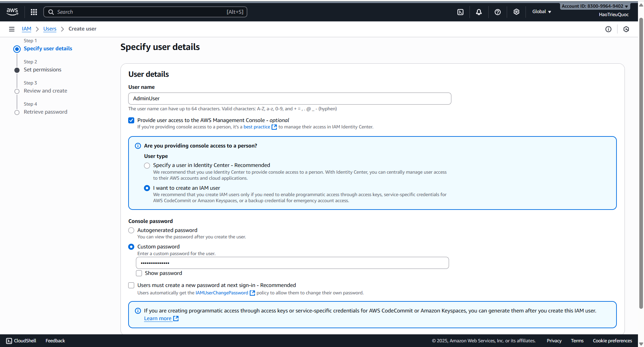Expand the Global region dropdown
The image size is (644, 347).
coord(542,12)
